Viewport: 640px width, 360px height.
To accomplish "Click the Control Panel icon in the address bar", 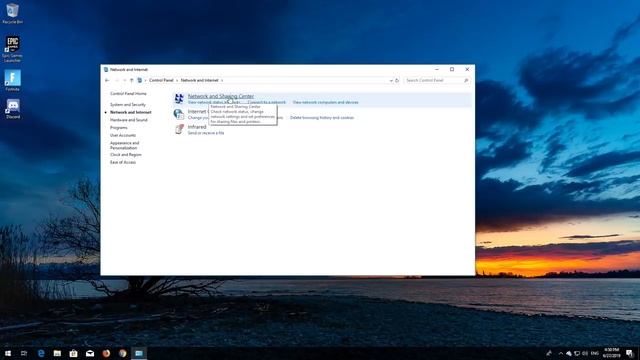I will (x=140, y=80).
